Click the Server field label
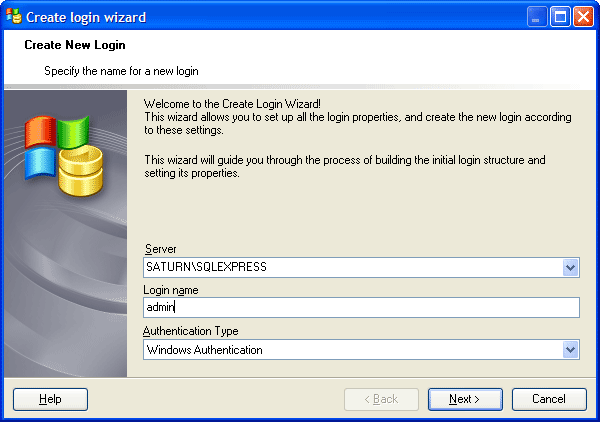The width and height of the screenshot is (600, 422). pyautogui.click(x=160, y=248)
